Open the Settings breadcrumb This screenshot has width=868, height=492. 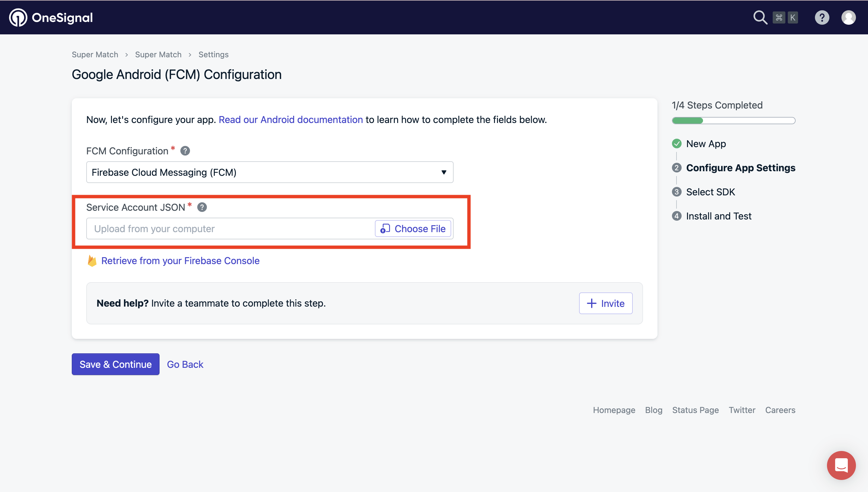click(x=213, y=54)
